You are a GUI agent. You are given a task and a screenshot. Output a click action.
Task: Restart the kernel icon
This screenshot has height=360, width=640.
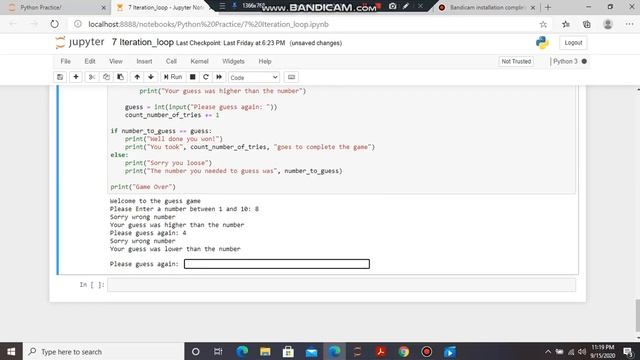(x=206, y=77)
